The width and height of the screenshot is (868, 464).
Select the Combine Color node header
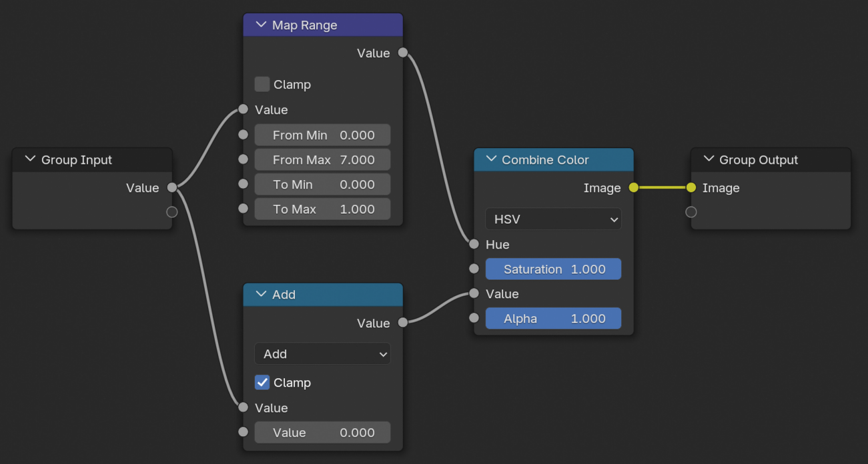pyautogui.click(x=560, y=159)
